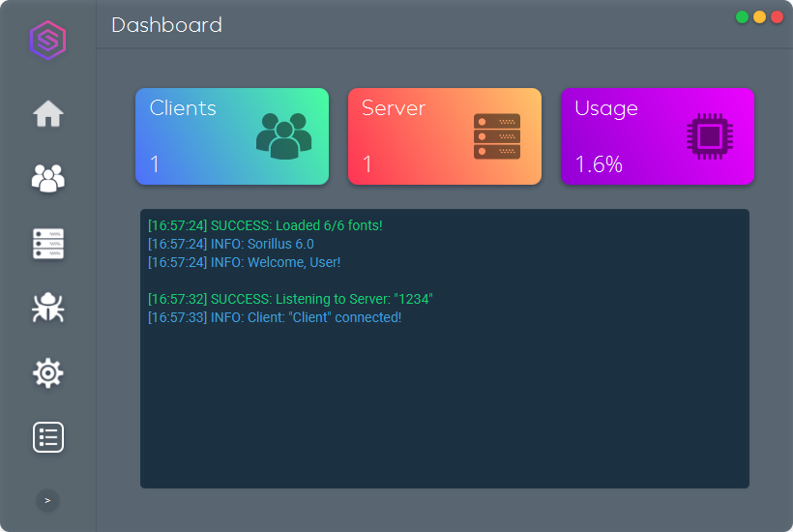
Task: Select log line Listening to Server "1234"
Action: point(290,299)
